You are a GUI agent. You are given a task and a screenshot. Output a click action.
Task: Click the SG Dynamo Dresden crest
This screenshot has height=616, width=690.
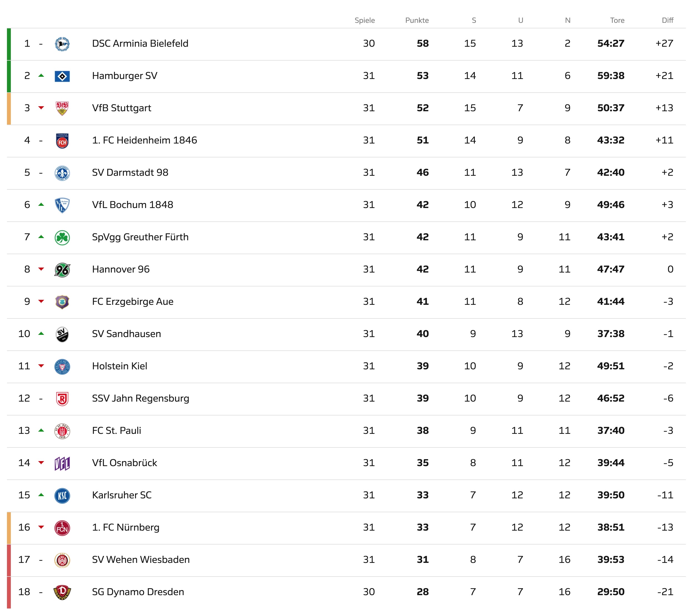point(62,592)
